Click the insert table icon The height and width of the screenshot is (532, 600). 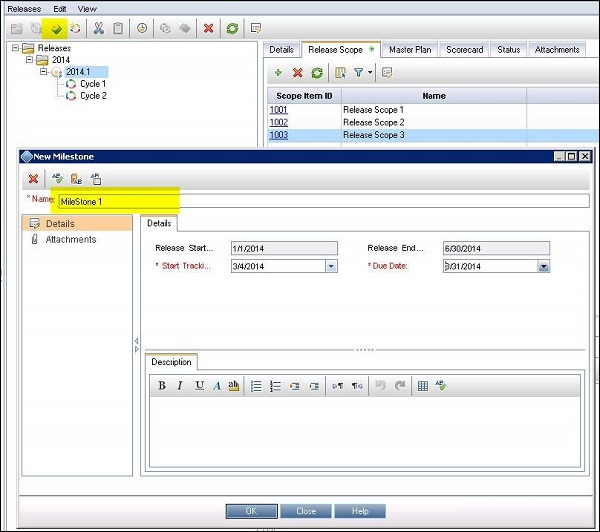423,386
